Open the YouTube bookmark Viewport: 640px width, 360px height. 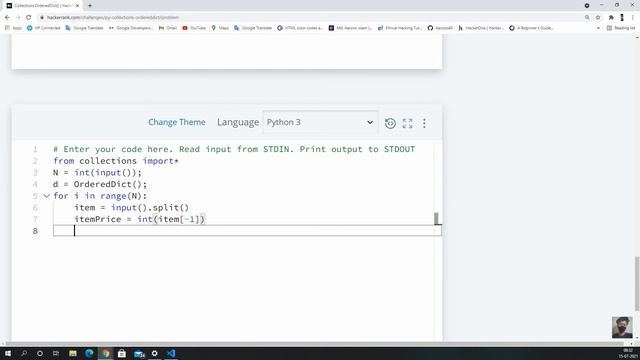(x=194, y=28)
